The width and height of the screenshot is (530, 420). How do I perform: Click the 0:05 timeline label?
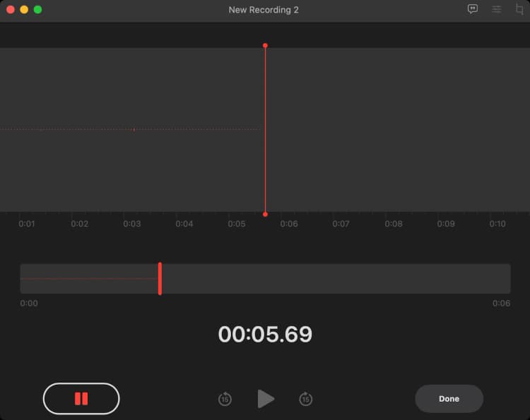pyautogui.click(x=237, y=224)
